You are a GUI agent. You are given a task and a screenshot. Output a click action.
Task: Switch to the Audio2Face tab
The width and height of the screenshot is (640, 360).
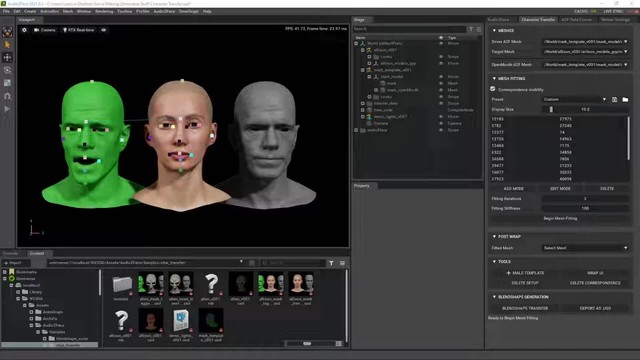(x=499, y=20)
